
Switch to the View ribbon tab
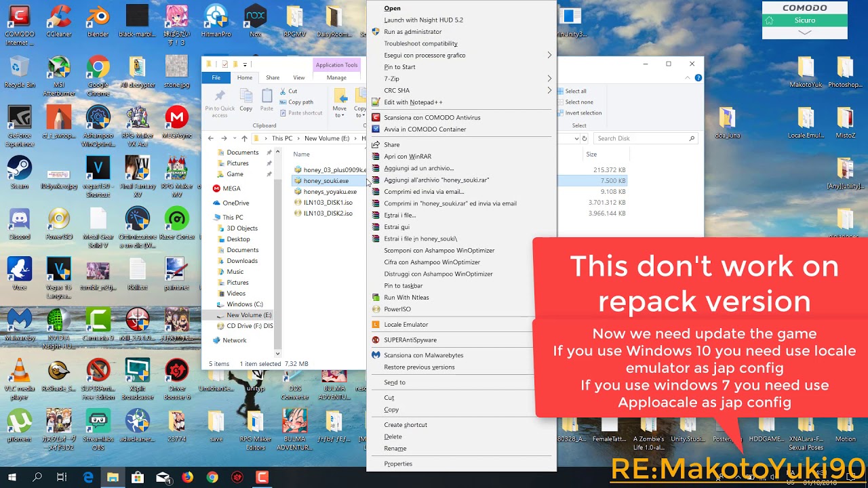coord(299,78)
